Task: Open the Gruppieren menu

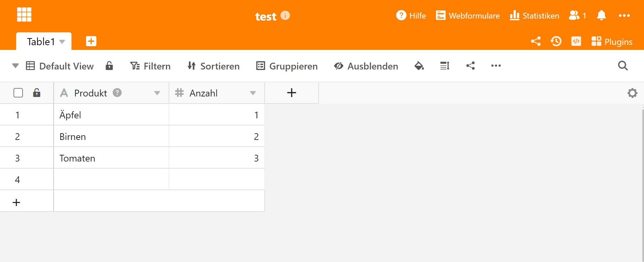Action: click(x=287, y=66)
